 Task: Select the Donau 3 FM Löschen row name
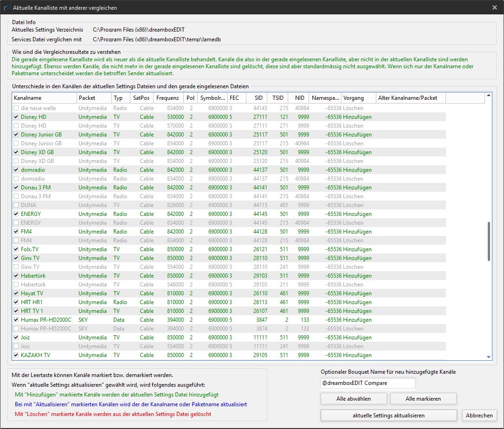pos(36,196)
